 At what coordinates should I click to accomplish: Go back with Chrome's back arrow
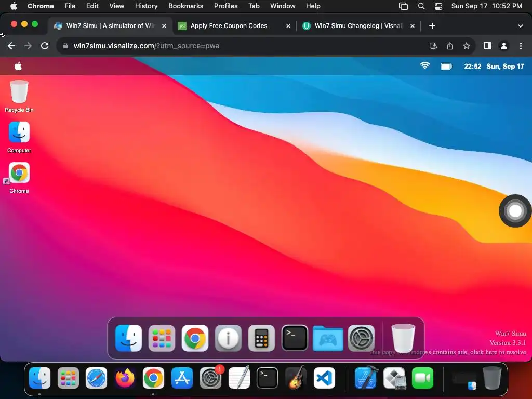pyautogui.click(x=11, y=46)
